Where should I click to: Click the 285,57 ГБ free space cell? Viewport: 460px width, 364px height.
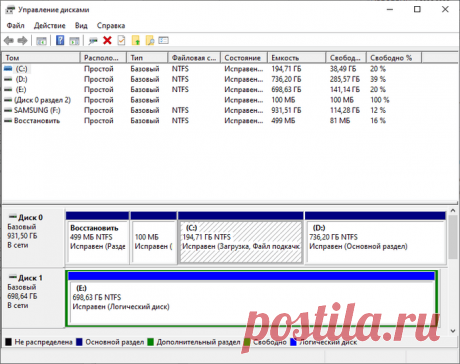click(345, 79)
